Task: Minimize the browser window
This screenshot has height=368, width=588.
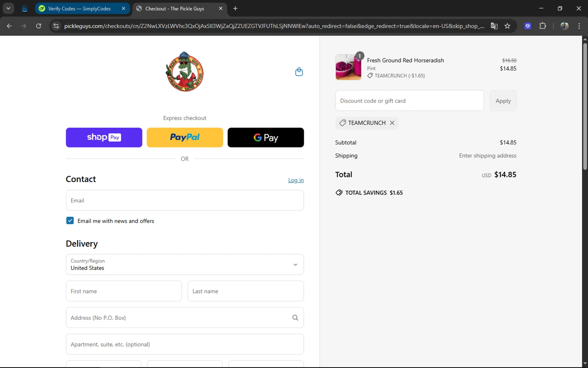Action: pos(541,9)
